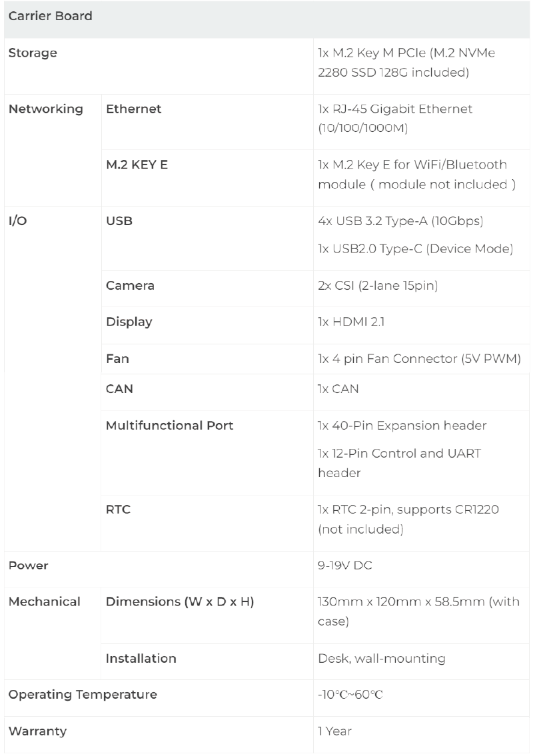533x756 pixels.
Task: Click the USB2.0 Type-C Device Mode text
Action: coord(415,249)
